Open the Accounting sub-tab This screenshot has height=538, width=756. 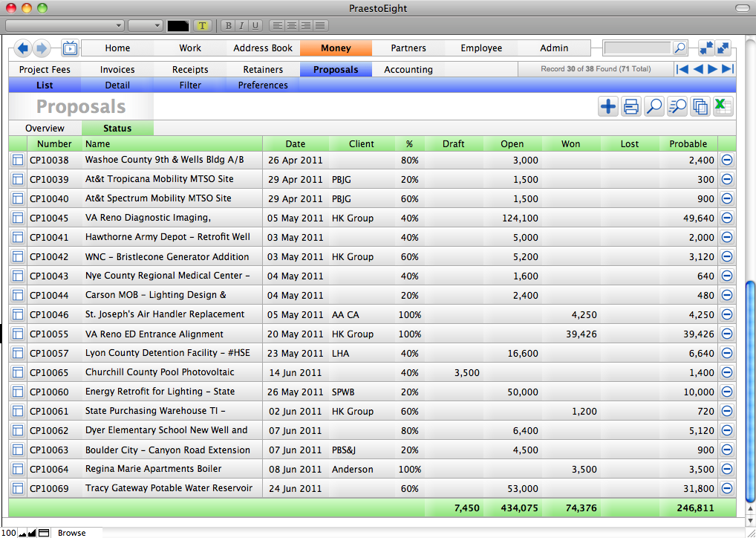[x=408, y=70]
